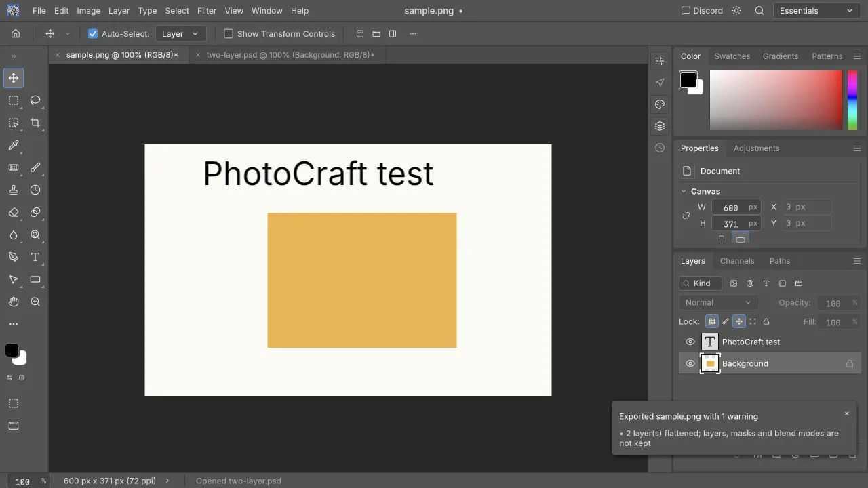Image resolution: width=868 pixels, height=488 pixels.
Task: Select the Clone Stamp tool
Action: click(x=14, y=190)
